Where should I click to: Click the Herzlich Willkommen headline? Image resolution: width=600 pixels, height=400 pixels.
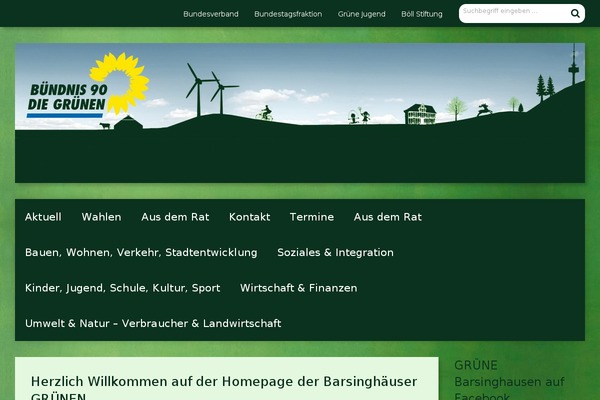[x=224, y=388]
